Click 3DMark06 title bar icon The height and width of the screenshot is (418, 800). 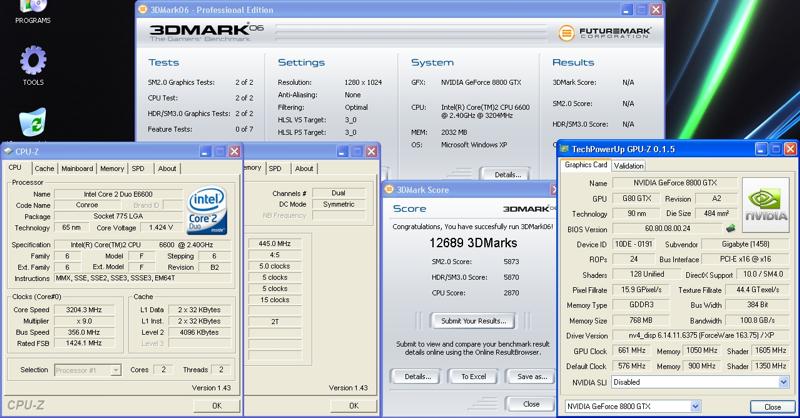pyautogui.click(x=143, y=10)
